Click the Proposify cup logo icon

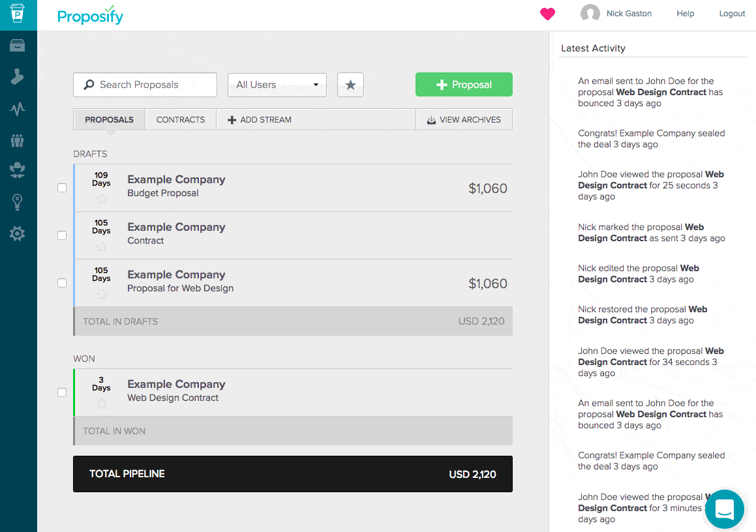click(x=18, y=14)
